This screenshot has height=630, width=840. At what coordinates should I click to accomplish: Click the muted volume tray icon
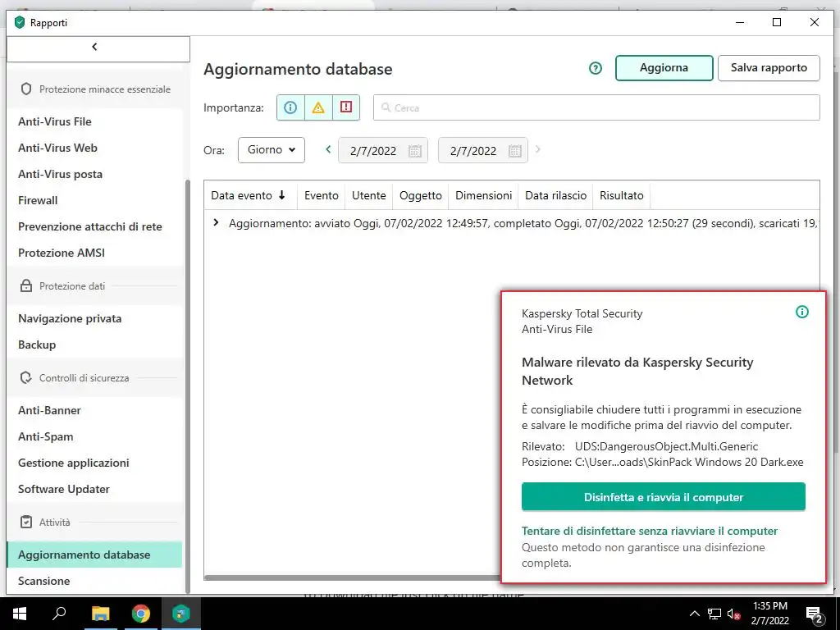(734, 614)
